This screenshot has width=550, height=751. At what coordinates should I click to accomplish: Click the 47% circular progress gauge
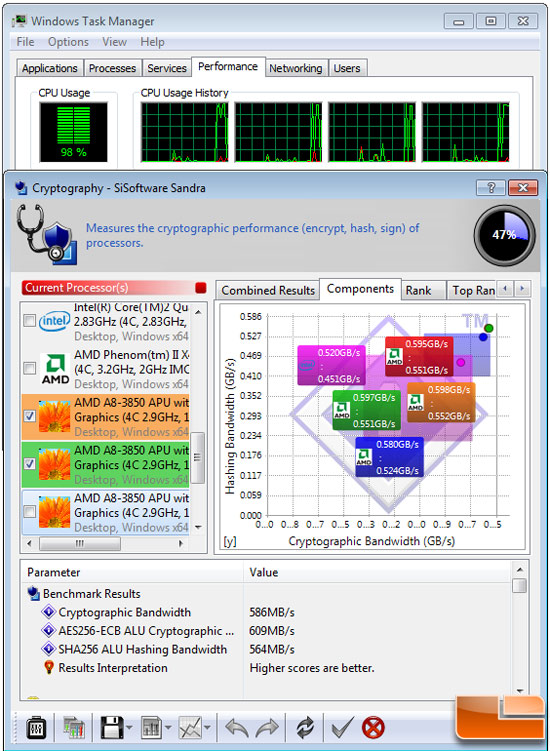[x=504, y=235]
